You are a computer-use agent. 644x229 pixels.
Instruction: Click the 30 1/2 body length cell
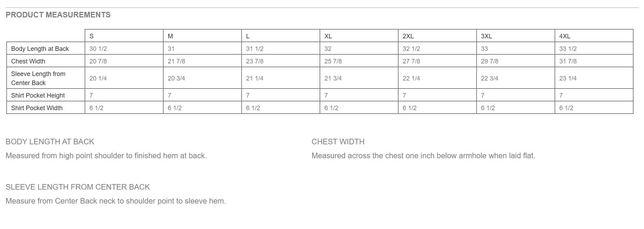click(x=124, y=48)
